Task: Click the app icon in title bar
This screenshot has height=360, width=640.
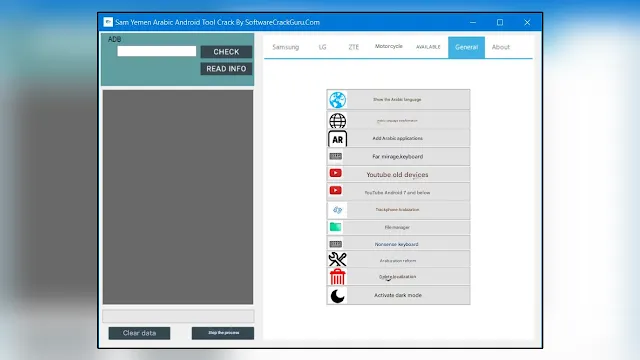Action: click(108, 22)
